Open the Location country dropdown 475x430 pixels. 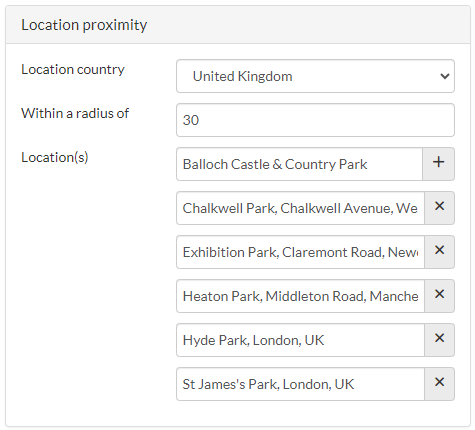(315, 76)
